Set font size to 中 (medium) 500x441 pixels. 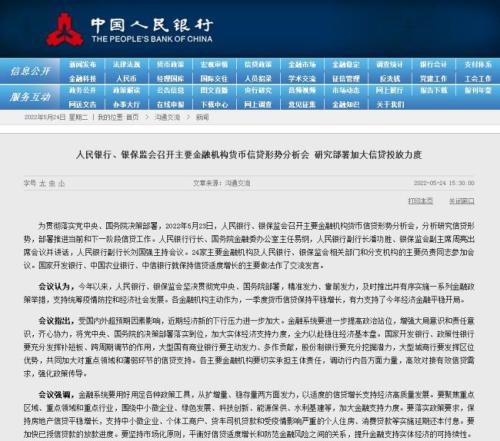click(x=52, y=183)
